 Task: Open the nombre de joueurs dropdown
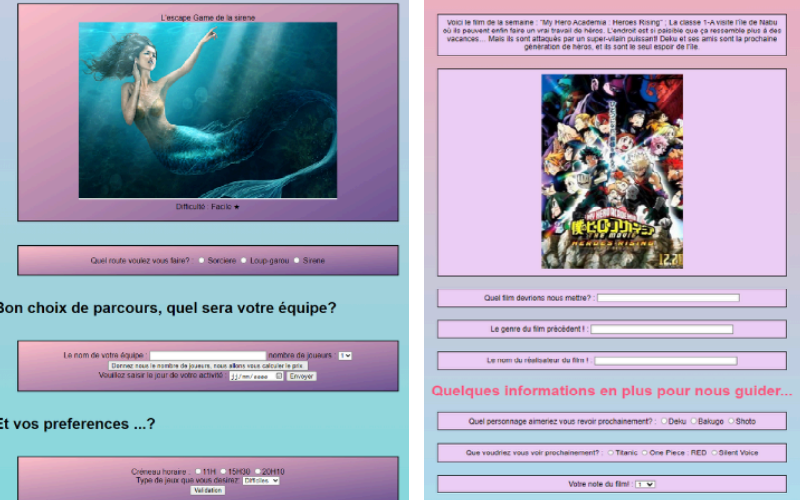click(345, 356)
